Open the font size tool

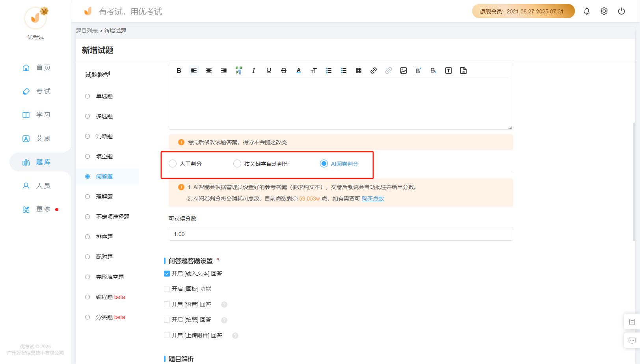(x=314, y=71)
